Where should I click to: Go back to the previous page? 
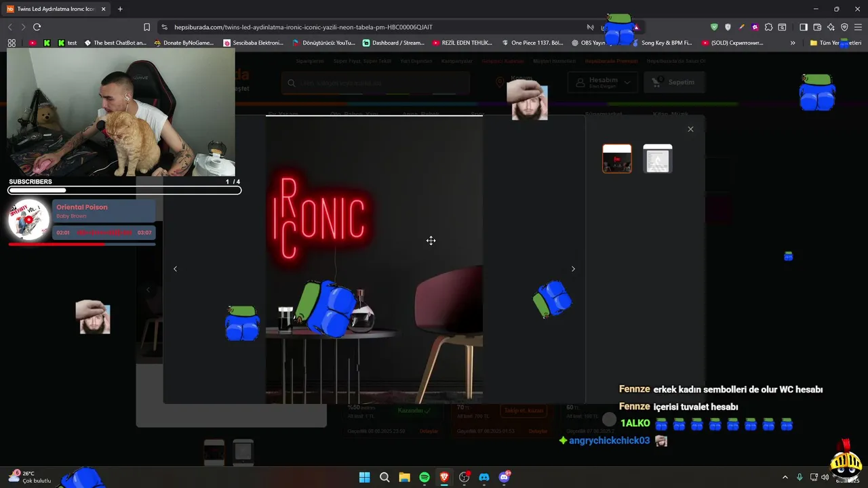click(9, 27)
